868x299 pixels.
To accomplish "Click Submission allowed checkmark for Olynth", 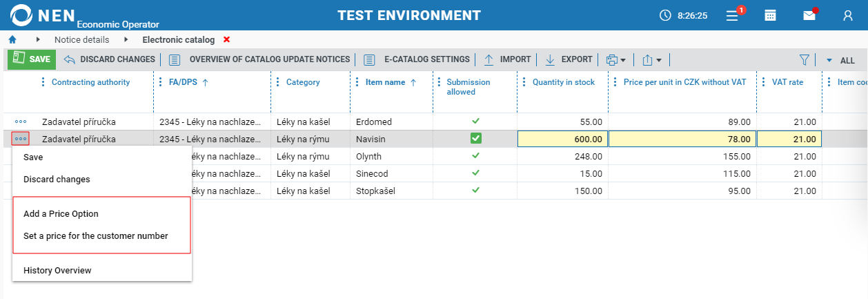I will (x=475, y=156).
